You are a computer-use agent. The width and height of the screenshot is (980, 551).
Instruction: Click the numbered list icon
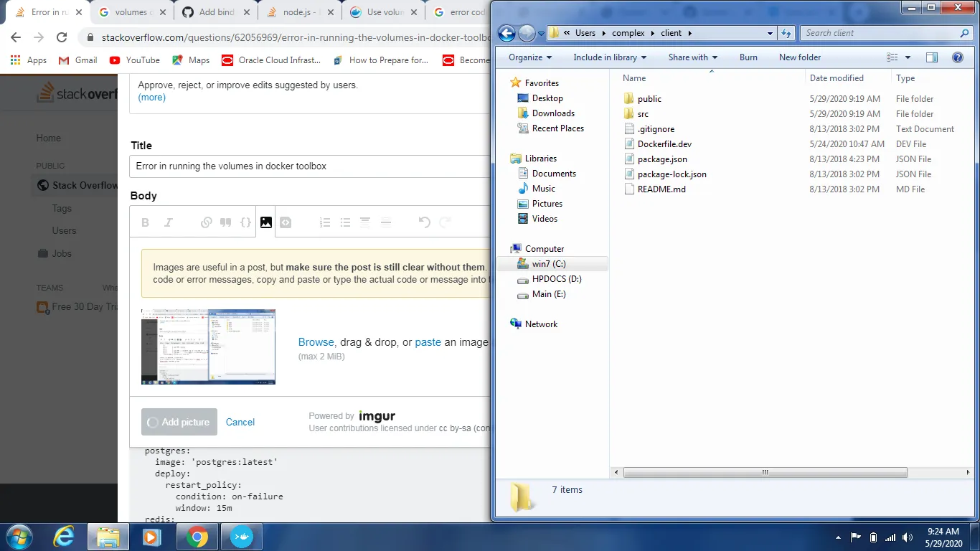325,222
